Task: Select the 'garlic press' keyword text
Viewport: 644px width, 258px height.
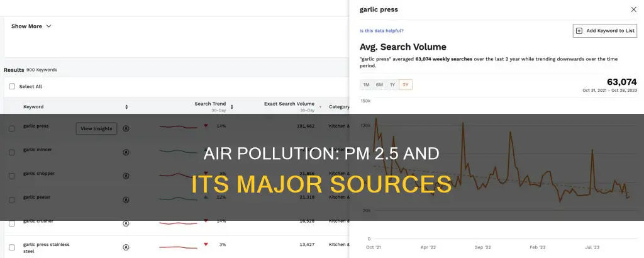Action: pyautogui.click(x=36, y=126)
